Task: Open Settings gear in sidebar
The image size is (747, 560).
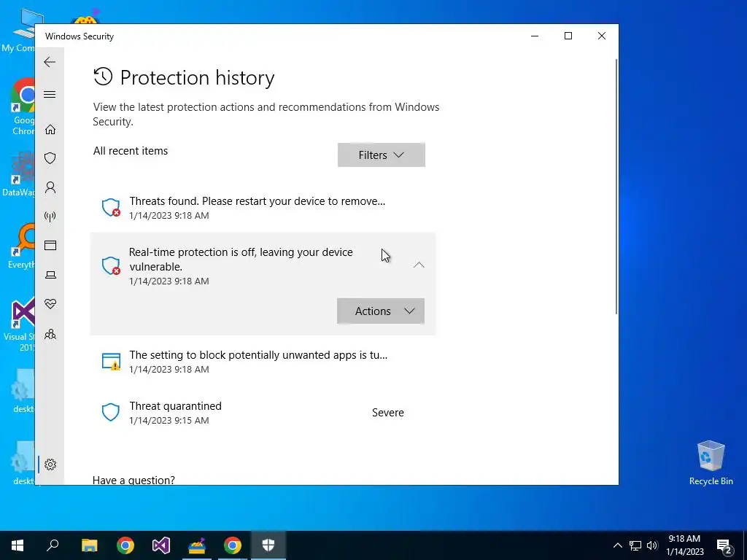Action: pos(50,464)
